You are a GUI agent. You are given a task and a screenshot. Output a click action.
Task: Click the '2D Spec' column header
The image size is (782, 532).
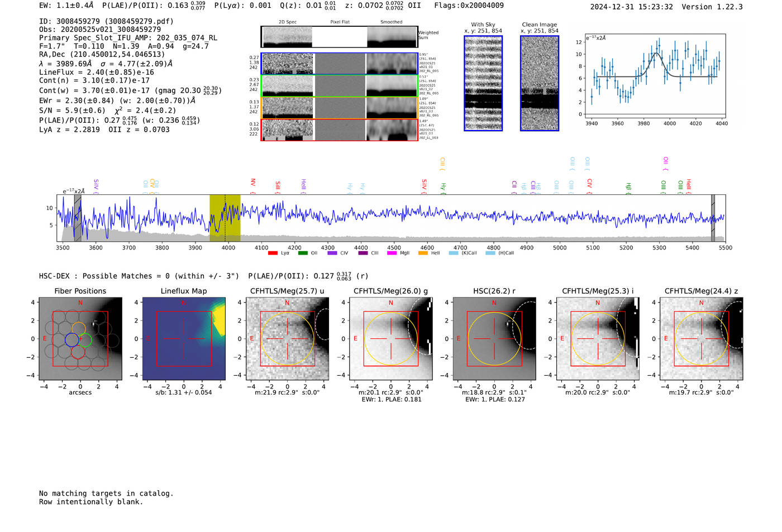[x=288, y=22]
